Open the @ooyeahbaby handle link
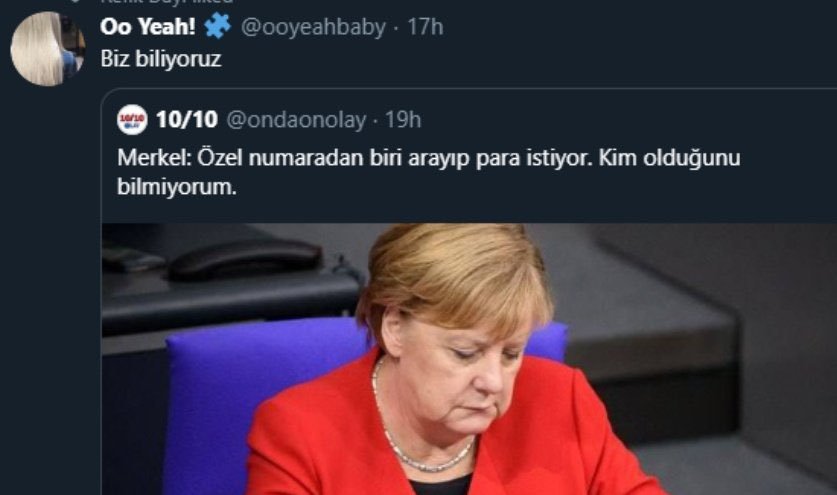This screenshot has height=495, width=837. 313,27
